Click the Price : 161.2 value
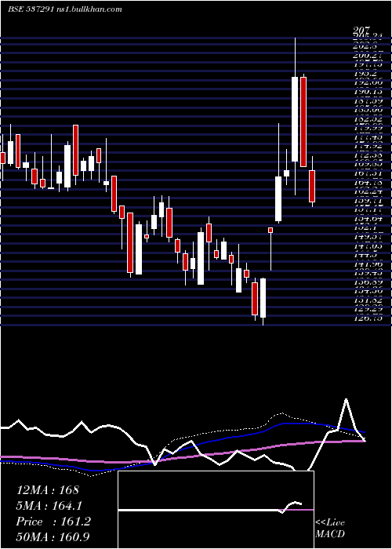Viewport: 392px width, 549px height. [53, 522]
